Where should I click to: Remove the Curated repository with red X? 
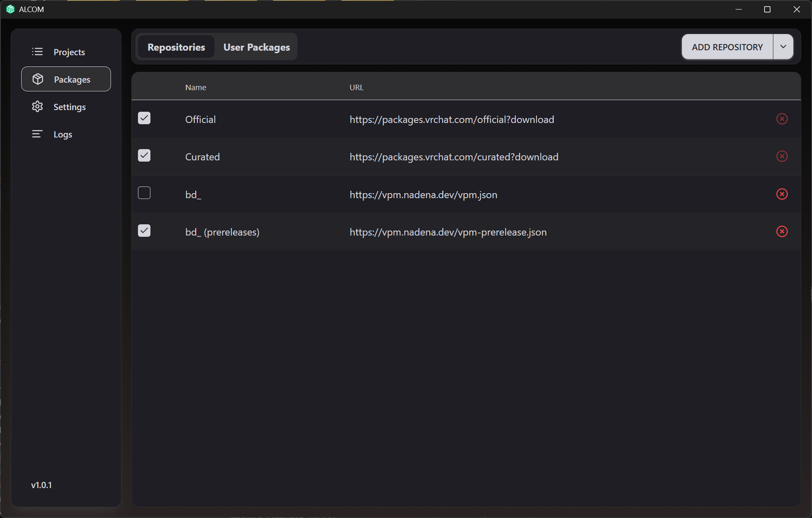tap(782, 156)
